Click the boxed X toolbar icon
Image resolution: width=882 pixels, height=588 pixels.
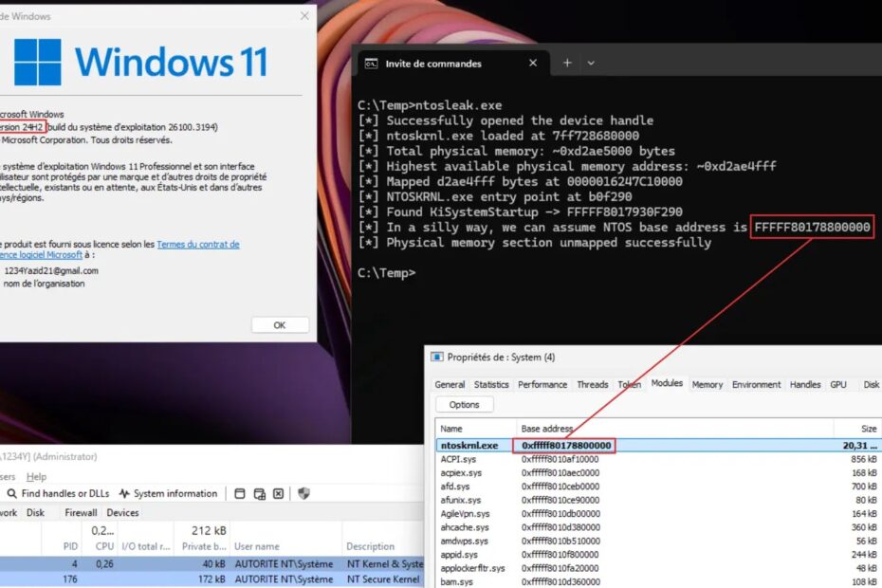point(279,493)
